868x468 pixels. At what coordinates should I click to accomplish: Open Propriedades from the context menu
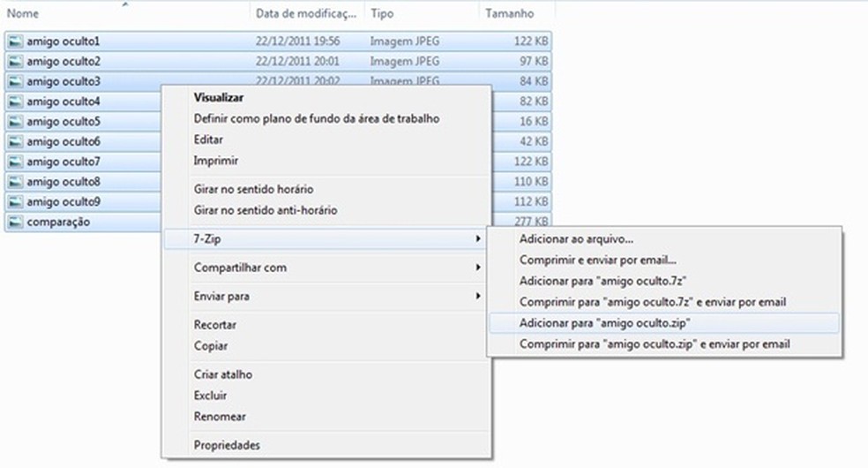pos(227,445)
